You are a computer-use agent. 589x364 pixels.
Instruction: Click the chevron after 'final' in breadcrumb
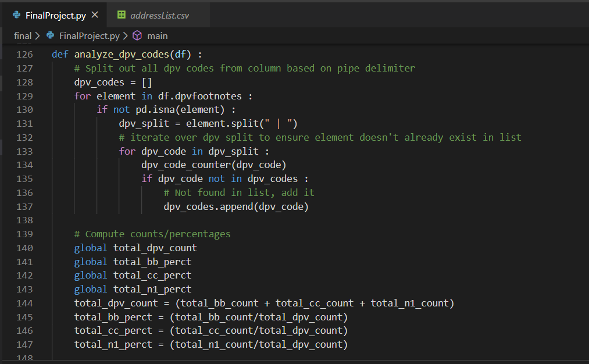38,35
